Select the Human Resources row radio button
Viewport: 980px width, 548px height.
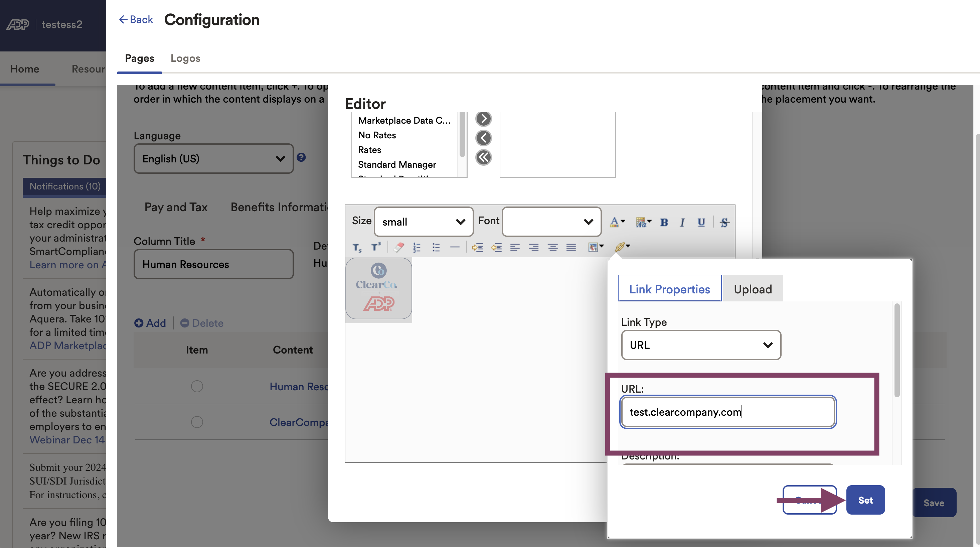[x=197, y=386]
